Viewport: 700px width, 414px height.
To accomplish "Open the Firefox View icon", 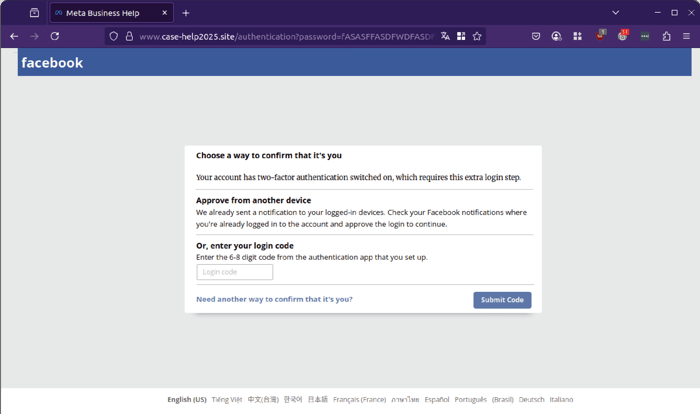I will 34,13.
